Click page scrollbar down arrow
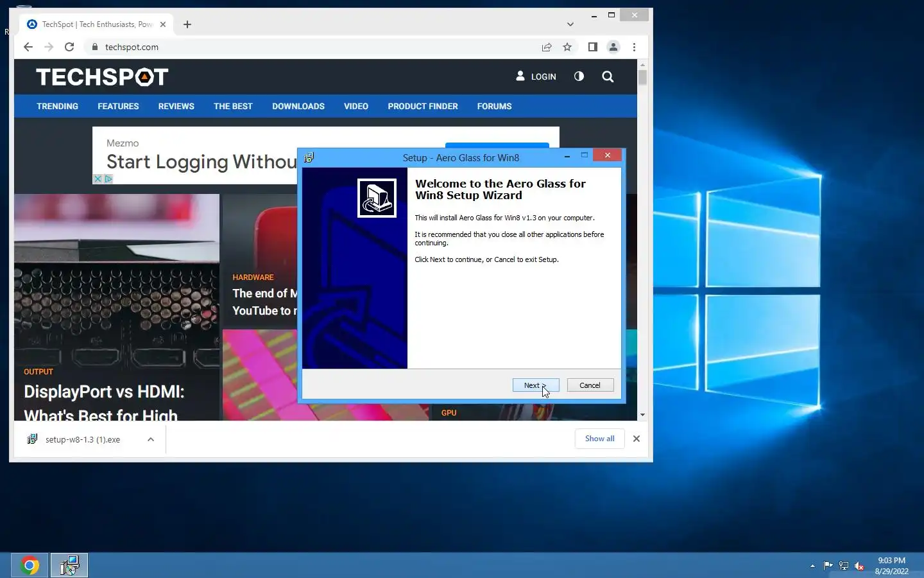The height and width of the screenshot is (578, 924). pyautogui.click(x=642, y=416)
